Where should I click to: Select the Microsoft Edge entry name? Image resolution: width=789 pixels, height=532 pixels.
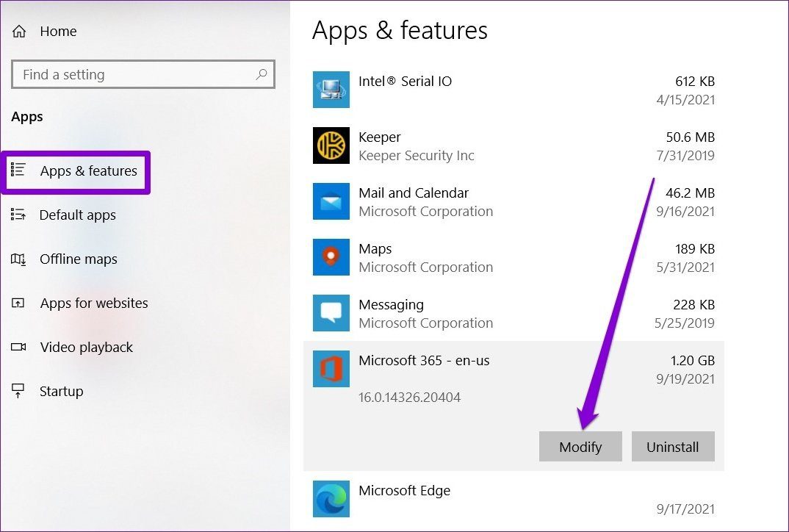(405, 491)
